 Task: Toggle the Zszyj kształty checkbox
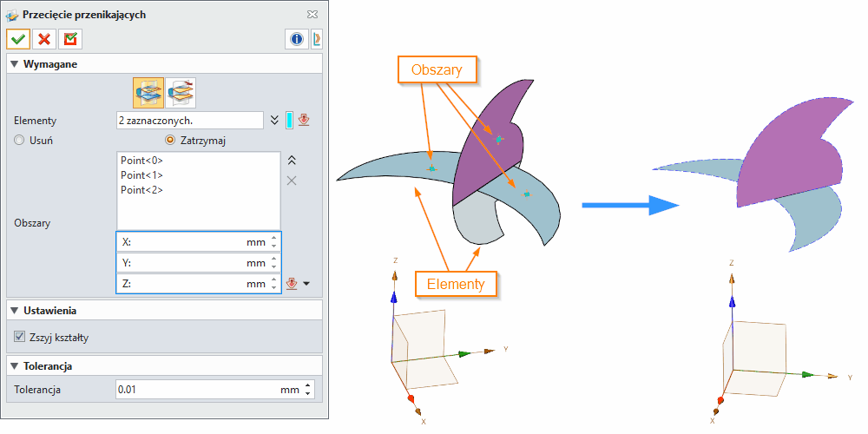20,337
